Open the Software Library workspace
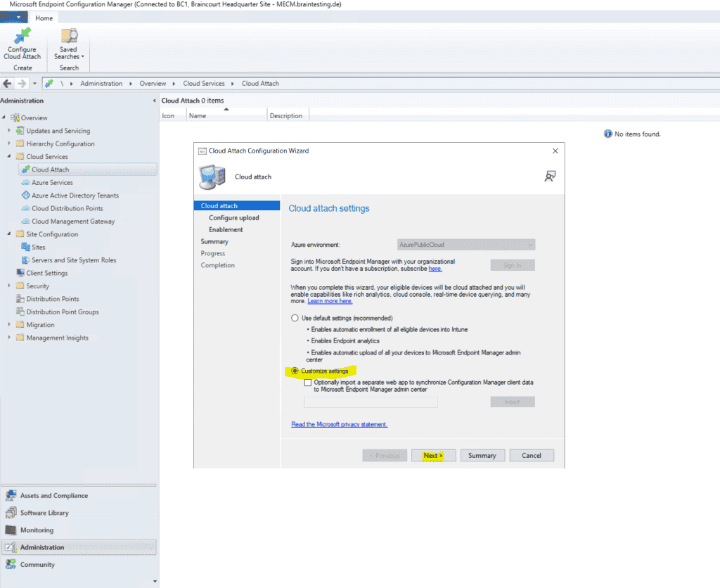This screenshot has width=720, height=588. pos(45,512)
